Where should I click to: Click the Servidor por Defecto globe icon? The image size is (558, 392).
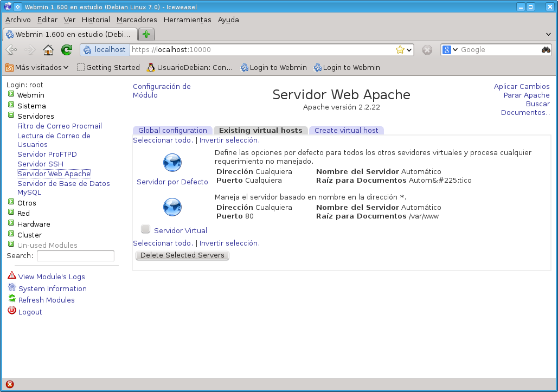tap(172, 162)
